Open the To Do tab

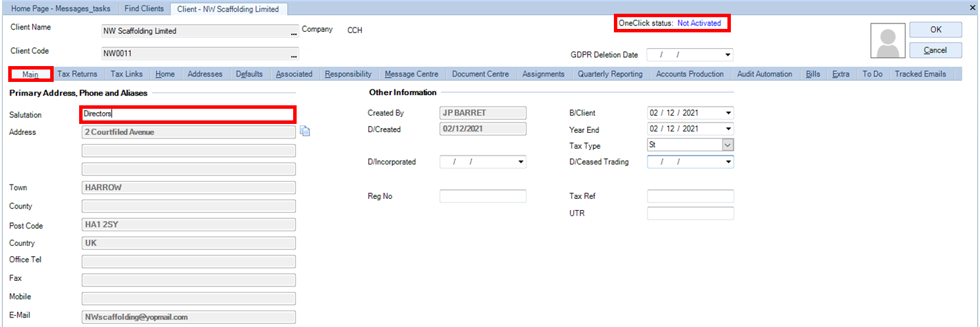(872, 74)
